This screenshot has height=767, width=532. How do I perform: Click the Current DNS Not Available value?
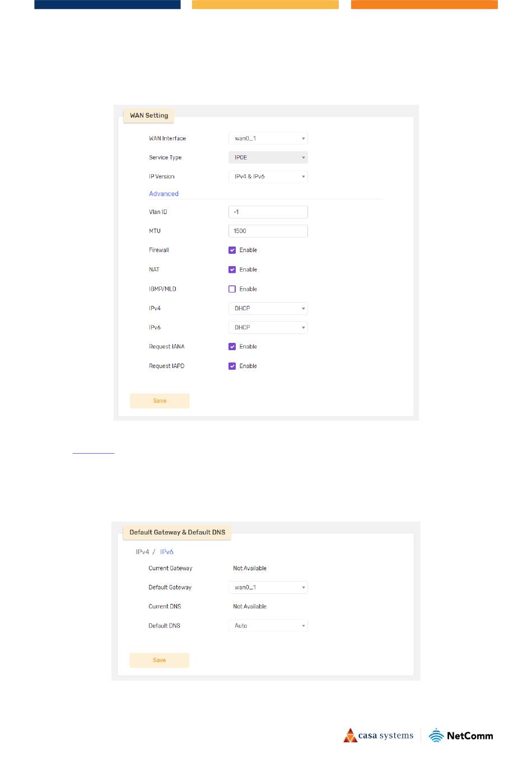(x=250, y=606)
